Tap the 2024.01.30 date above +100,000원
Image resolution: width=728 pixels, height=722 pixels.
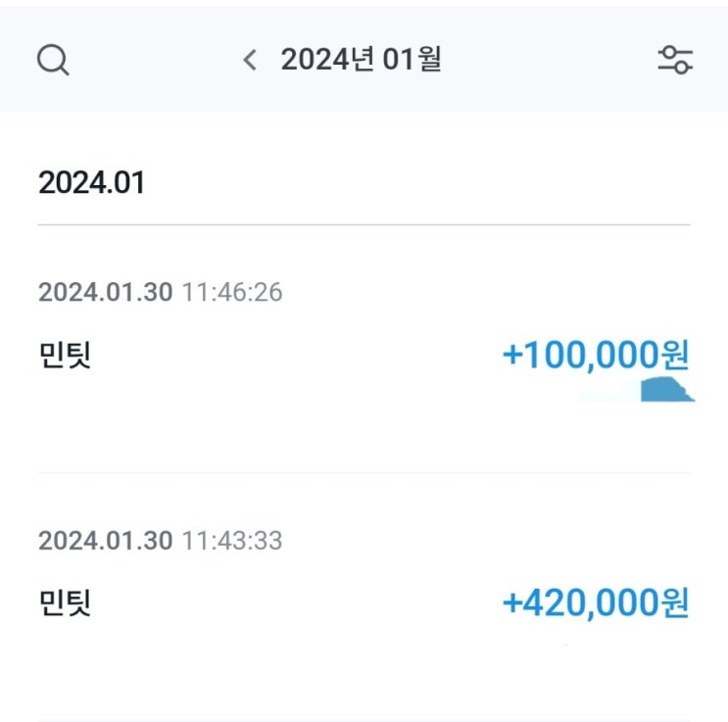click(x=105, y=292)
